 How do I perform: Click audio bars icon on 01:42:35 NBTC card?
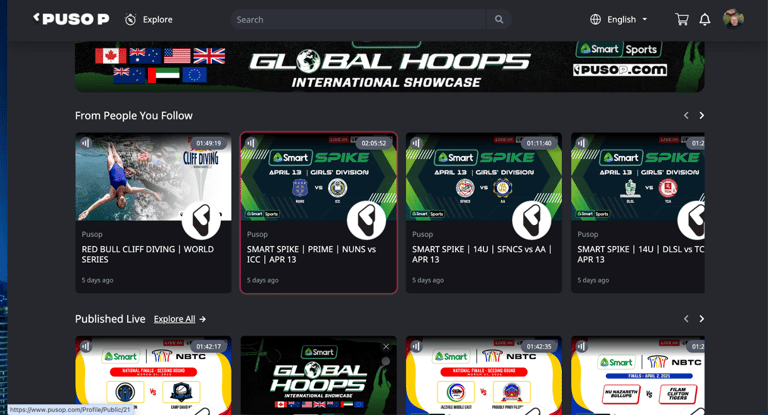click(x=416, y=346)
